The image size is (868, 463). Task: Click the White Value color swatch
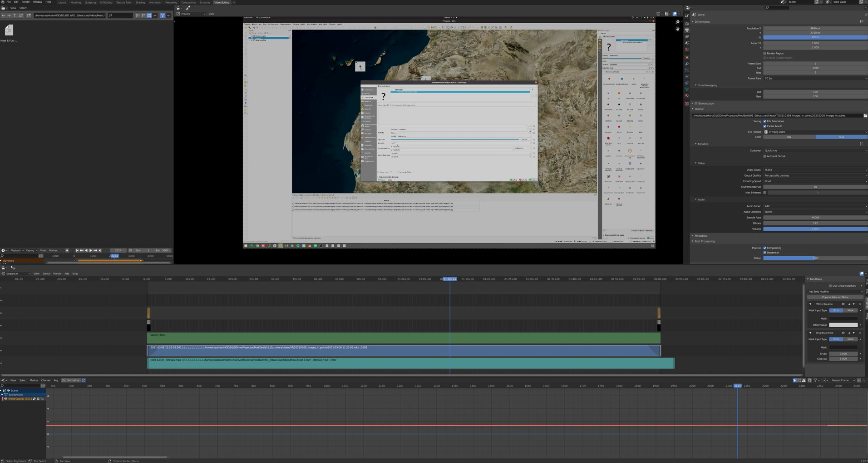pyautogui.click(x=843, y=325)
